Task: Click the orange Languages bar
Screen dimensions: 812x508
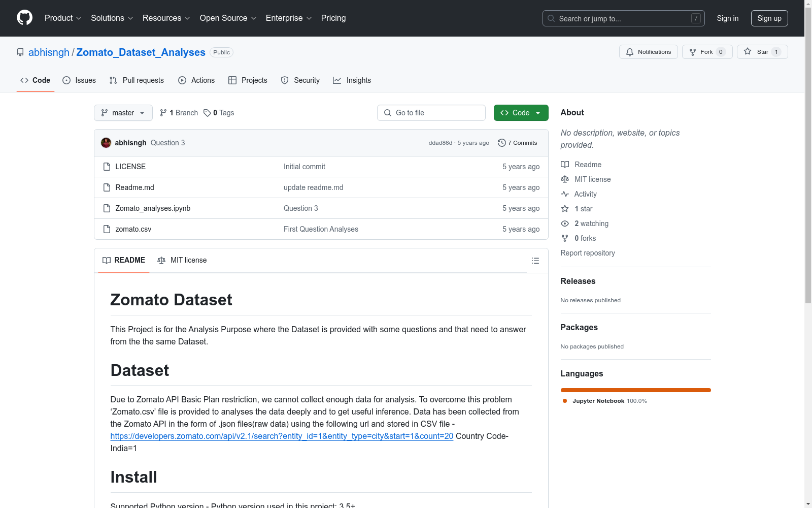Action: tap(636, 390)
